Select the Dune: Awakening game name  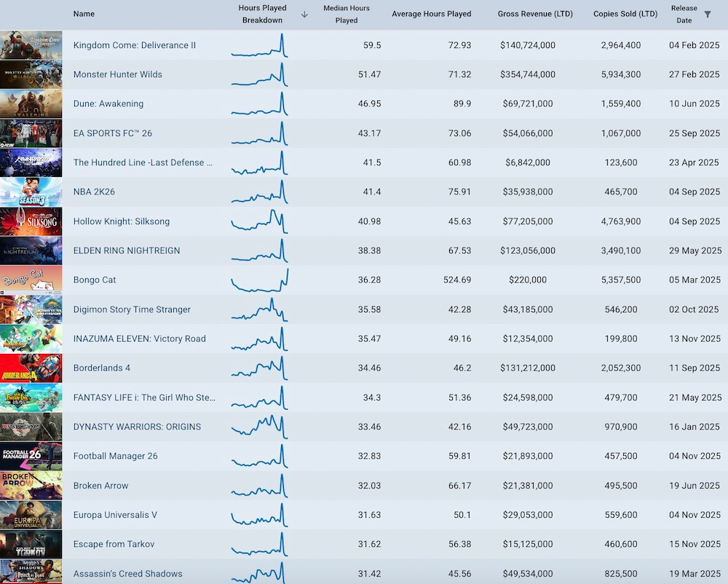[x=108, y=103]
